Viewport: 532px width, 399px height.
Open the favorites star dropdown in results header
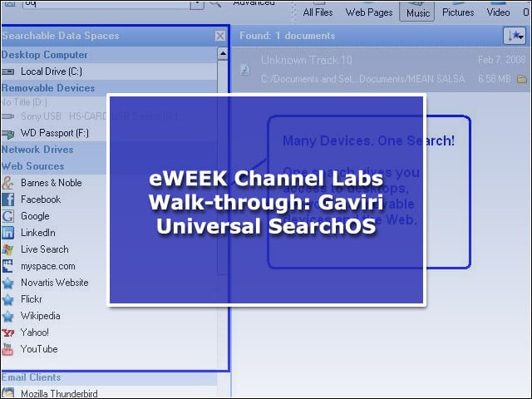point(515,35)
